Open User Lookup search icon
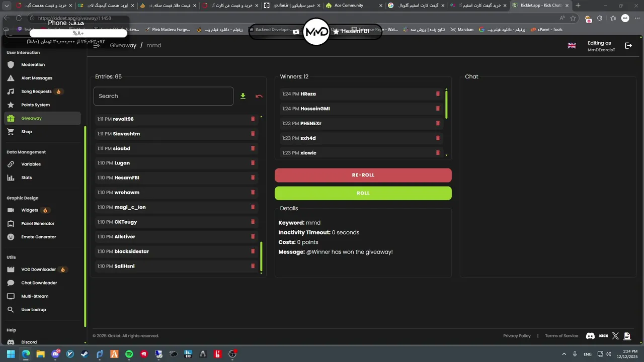 pyautogui.click(x=11, y=310)
